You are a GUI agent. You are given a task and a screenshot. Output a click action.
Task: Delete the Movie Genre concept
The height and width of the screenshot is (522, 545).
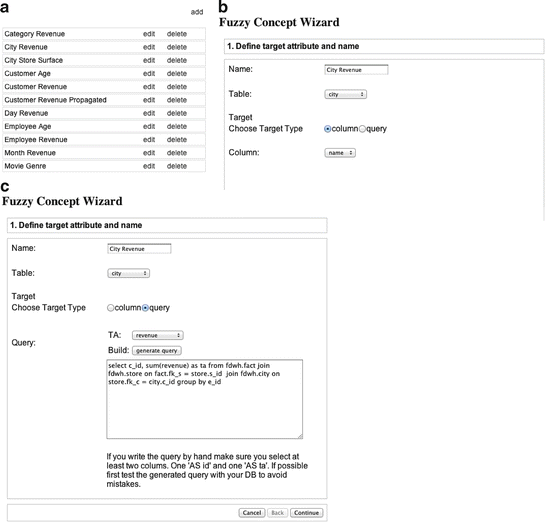(x=177, y=166)
